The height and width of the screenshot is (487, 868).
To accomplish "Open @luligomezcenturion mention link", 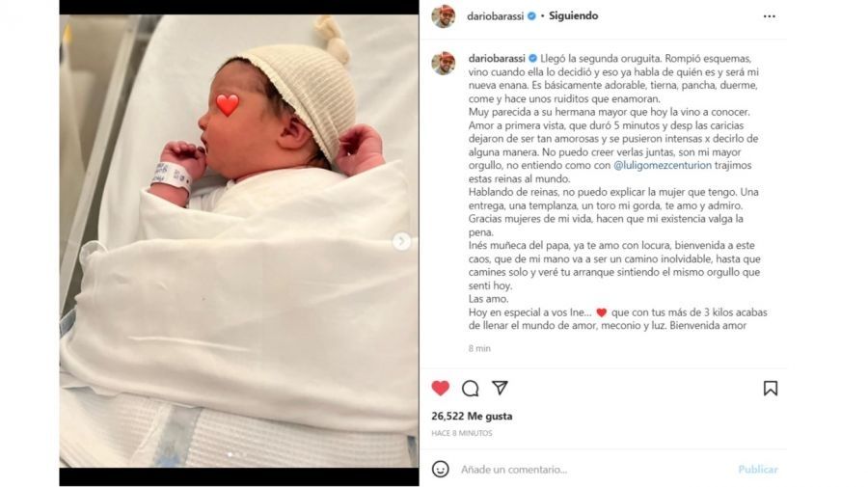I will point(663,165).
